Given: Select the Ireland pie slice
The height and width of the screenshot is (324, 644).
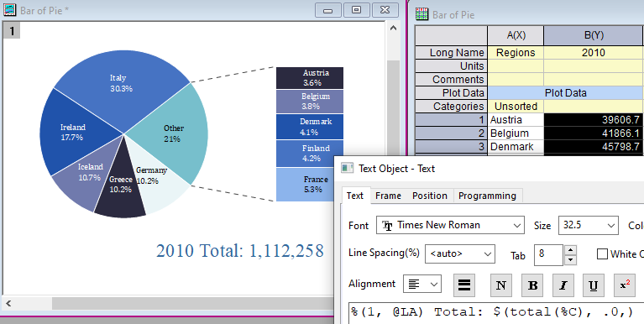Looking at the screenshot, I should pos(78,132).
